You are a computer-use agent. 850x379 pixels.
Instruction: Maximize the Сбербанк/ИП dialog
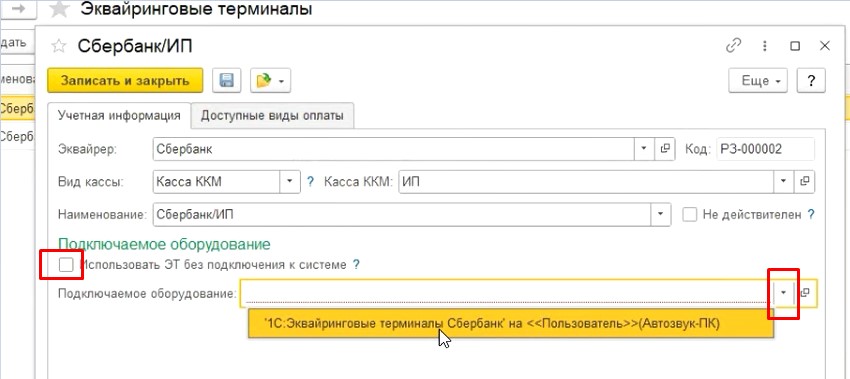(x=795, y=46)
